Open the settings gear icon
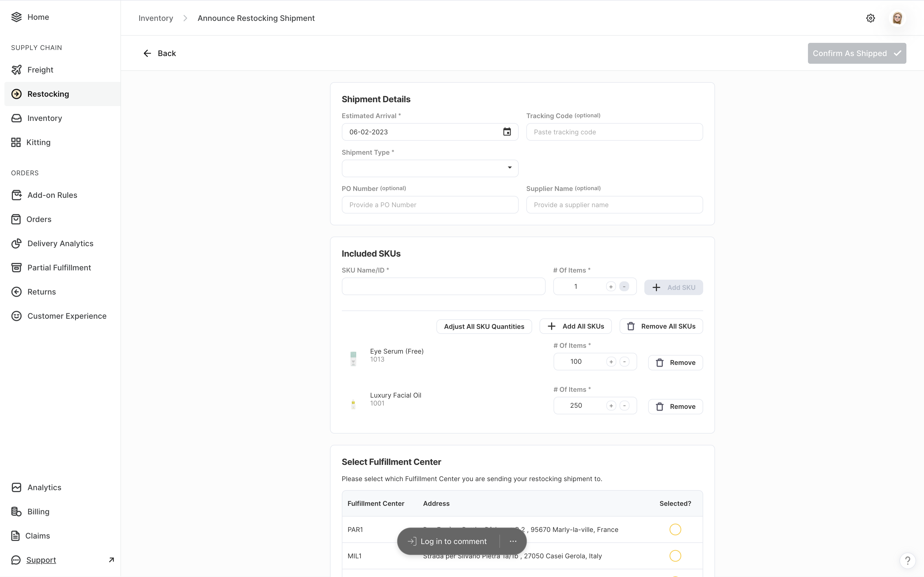The width and height of the screenshot is (924, 577). click(870, 18)
